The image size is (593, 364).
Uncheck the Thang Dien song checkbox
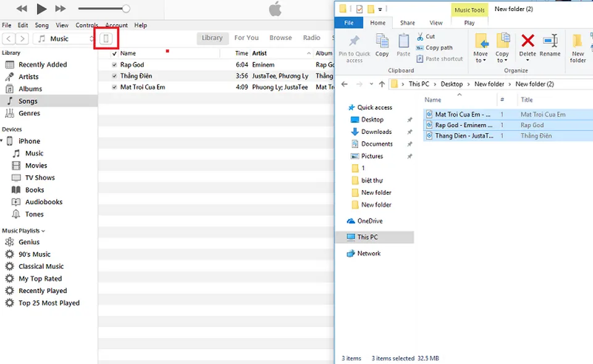pyautogui.click(x=114, y=76)
